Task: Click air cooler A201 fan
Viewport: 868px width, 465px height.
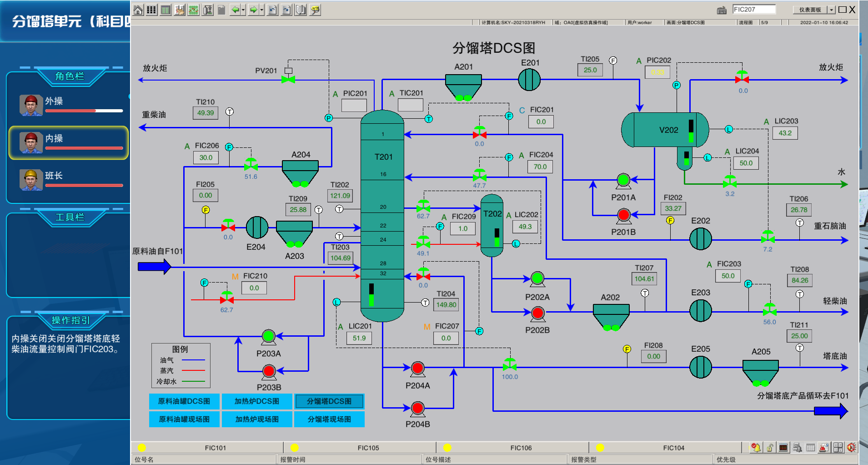Action: click(x=463, y=87)
